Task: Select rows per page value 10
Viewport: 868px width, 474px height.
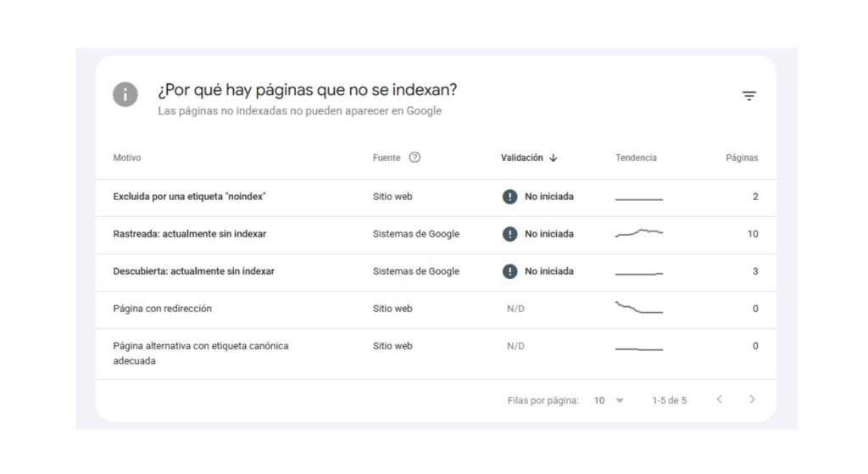Action: pos(599,400)
